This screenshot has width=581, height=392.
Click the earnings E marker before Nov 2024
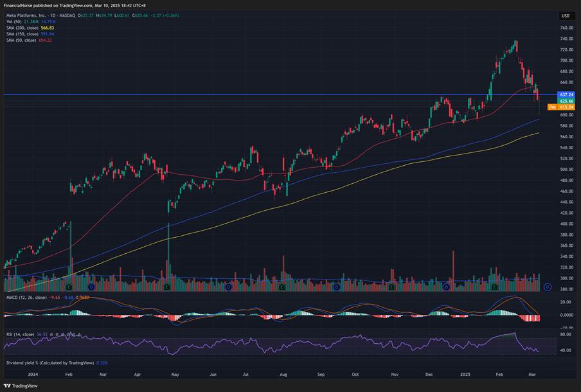[x=391, y=287]
